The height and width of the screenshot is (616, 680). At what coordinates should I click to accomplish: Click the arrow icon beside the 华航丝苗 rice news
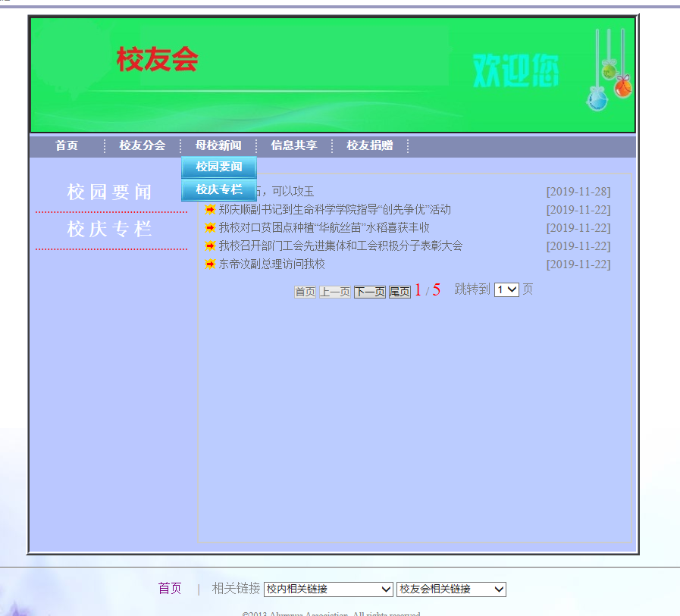click(x=210, y=228)
